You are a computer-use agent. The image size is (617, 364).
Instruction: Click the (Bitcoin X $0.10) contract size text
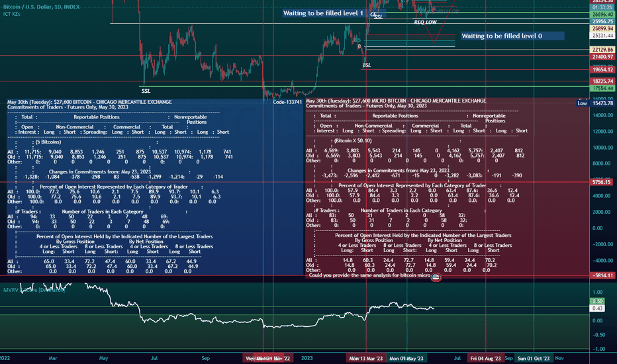[x=353, y=140]
